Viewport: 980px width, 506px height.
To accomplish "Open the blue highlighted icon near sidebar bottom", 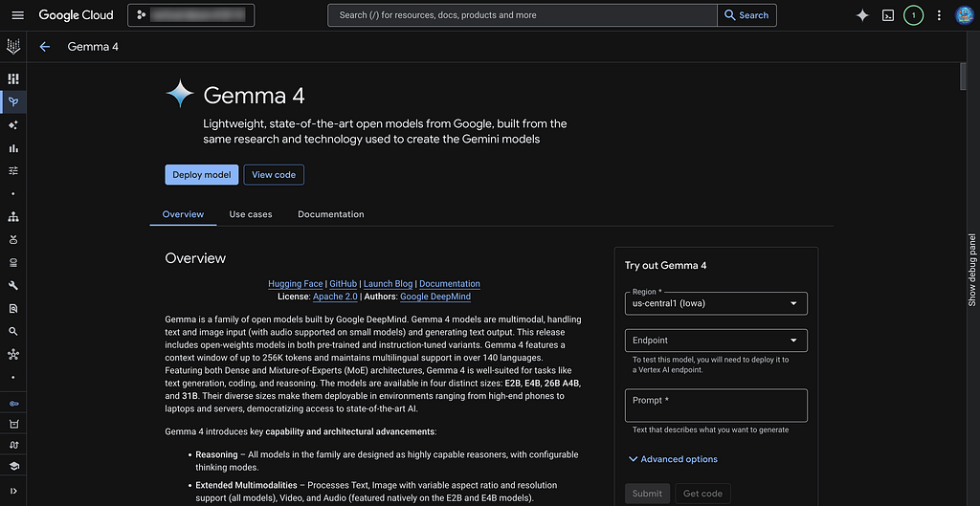I will click(x=13, y=404).
